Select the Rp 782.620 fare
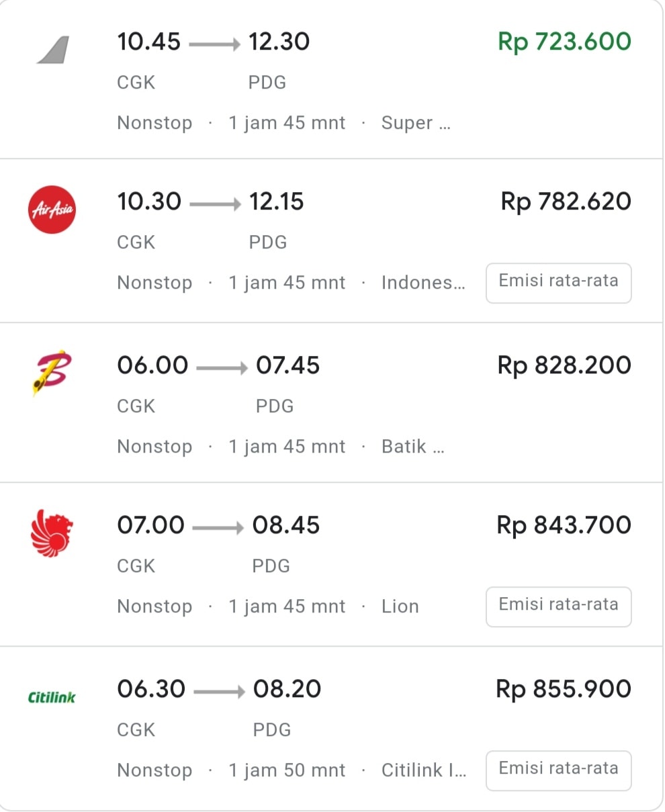 click(566, 201)
